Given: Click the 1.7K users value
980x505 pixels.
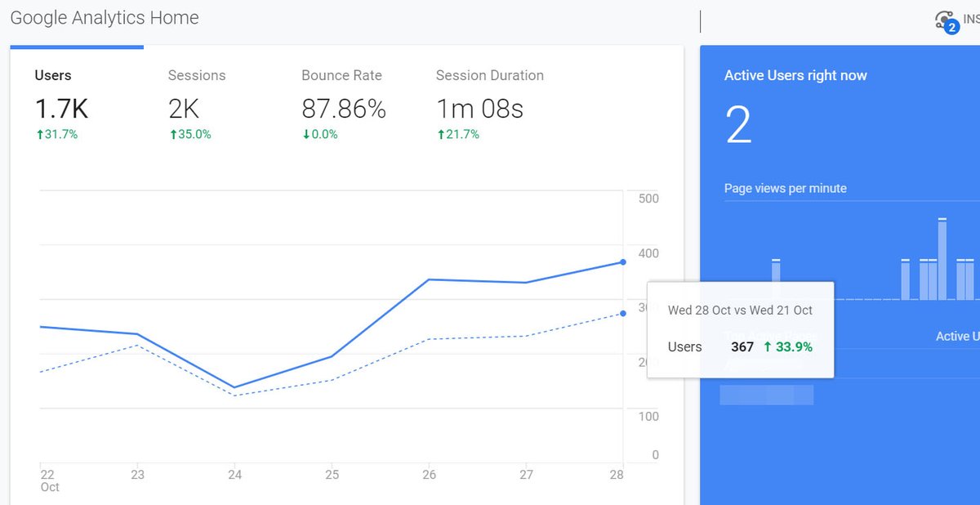Looking at the screenshot, I should click(61, 108).
